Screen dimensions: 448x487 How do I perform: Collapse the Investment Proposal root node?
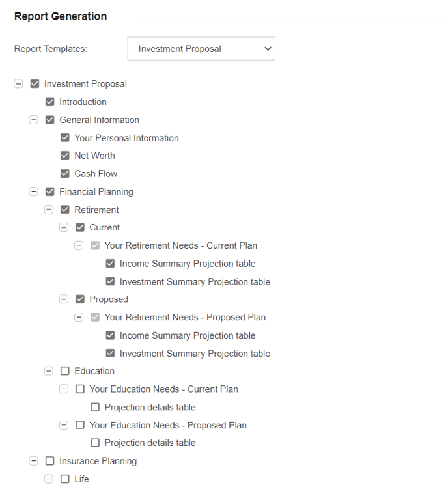click(18, 84)
